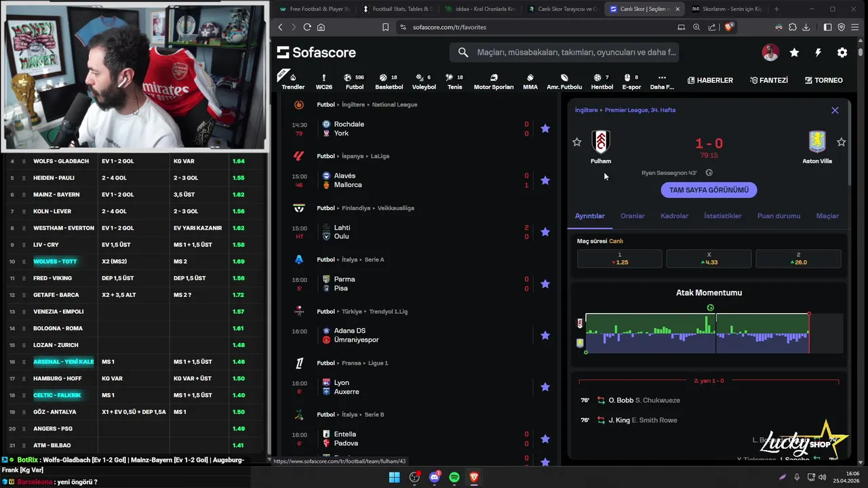Open the Aston Villa team page
868x488 pixels.
(x=817, y=147)
